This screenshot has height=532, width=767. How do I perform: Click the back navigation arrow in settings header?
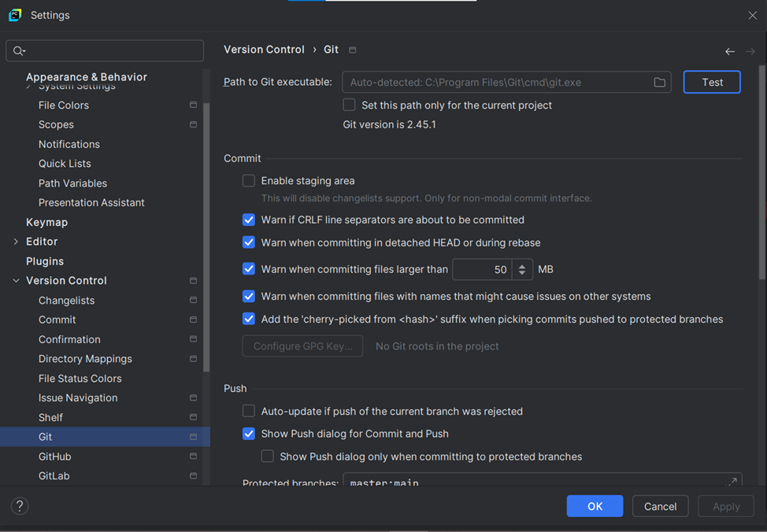tap(729, 51)
